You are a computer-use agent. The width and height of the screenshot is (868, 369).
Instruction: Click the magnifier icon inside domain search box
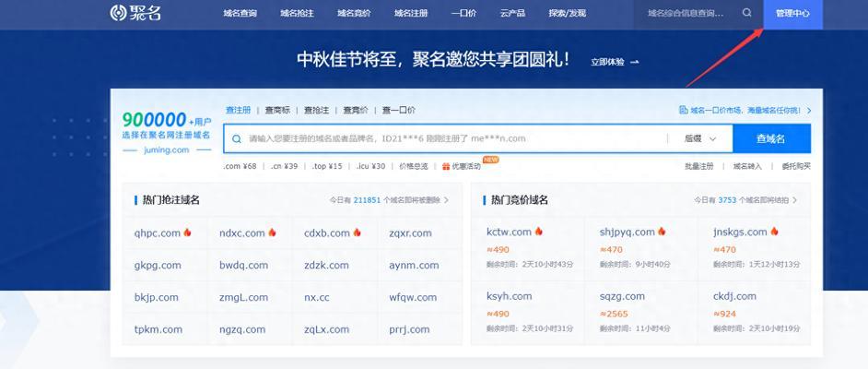[237, 138]
